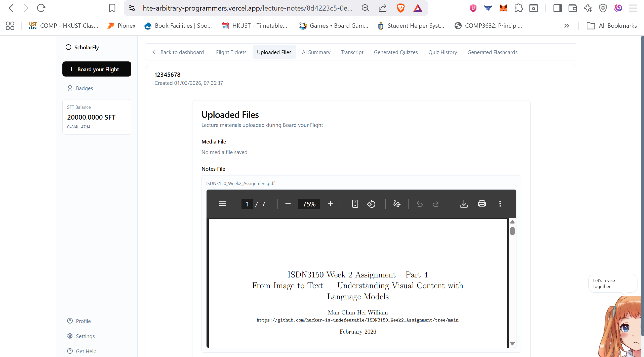Switch to the AI Summary tab
The height and width of the screenshot is (357, 644).
click(316, 52)
